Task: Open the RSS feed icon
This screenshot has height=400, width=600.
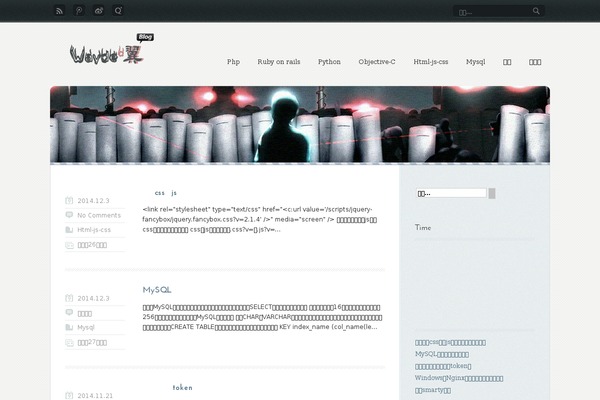Action: (x=59, y=11)
